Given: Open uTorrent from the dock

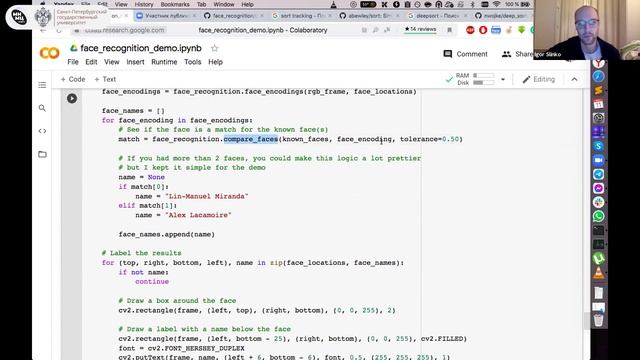Looking at the screenshot, I should [598, 258].
